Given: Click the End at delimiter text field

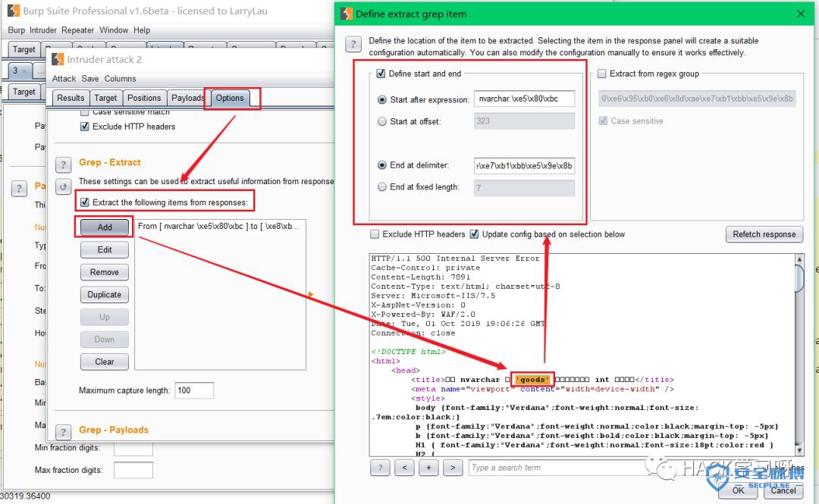Looking at the screenshot, I should point(525,165).
